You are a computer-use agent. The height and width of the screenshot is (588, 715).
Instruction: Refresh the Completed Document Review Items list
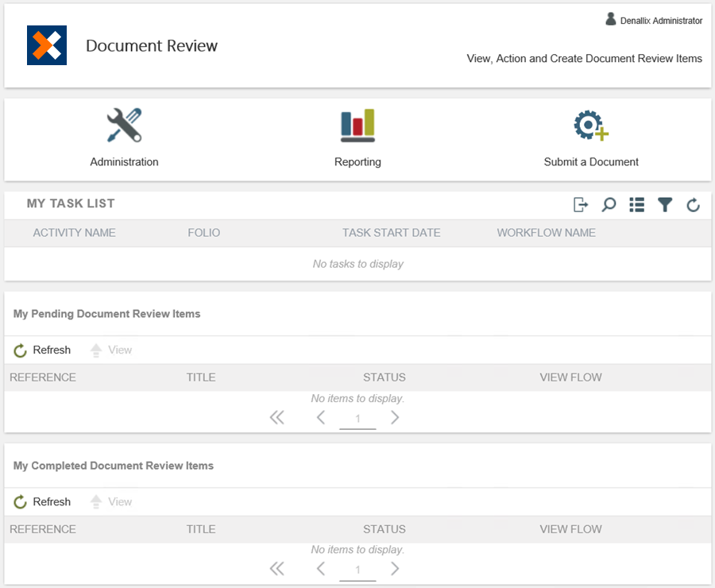tap(43, 502)
